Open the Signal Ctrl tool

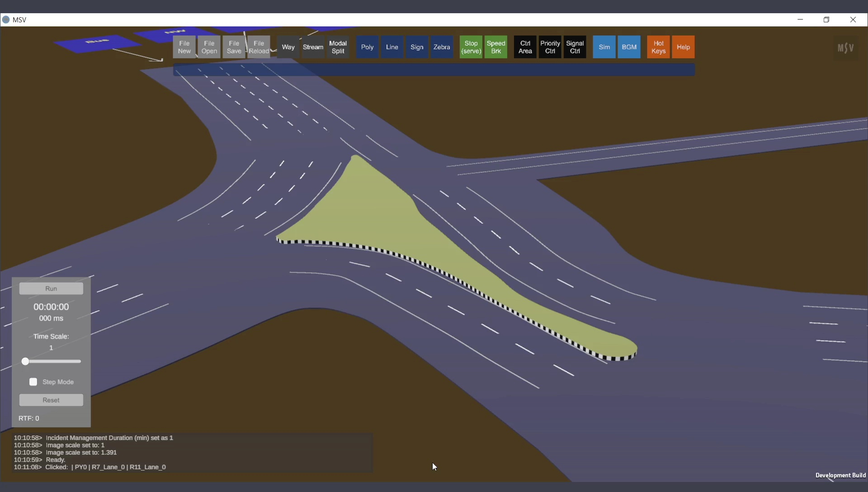point(575,47)
